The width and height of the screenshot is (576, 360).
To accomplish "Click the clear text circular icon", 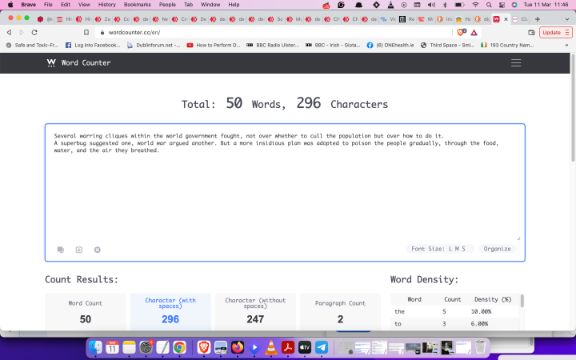I will point(97,250).
